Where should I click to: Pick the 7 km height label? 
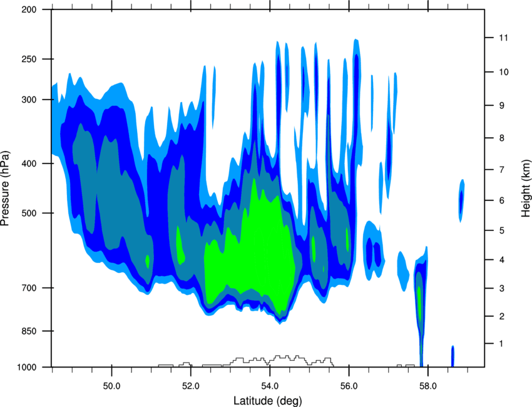click(x=502, y=170)
